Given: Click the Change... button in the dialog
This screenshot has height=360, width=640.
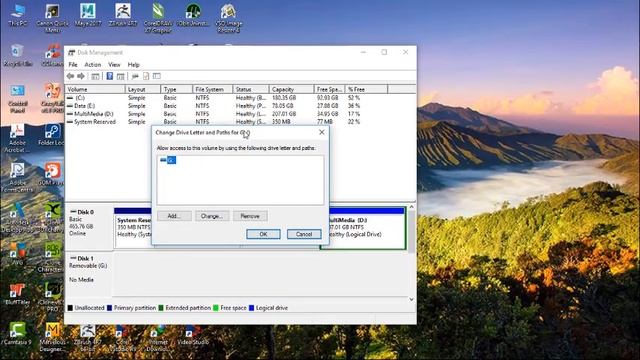Looking at the screenshot, I should point(212,216).
